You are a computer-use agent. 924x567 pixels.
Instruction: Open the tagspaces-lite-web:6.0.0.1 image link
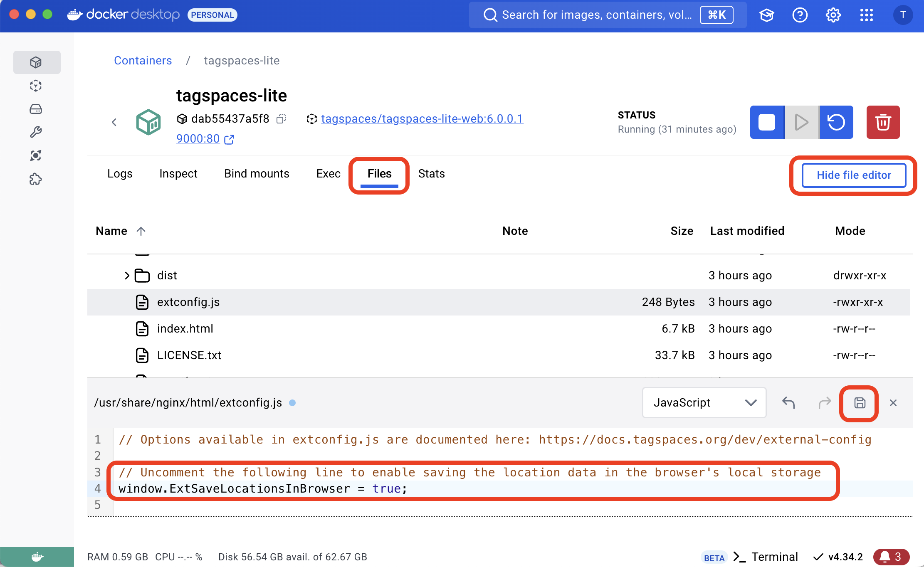(422, 119)
